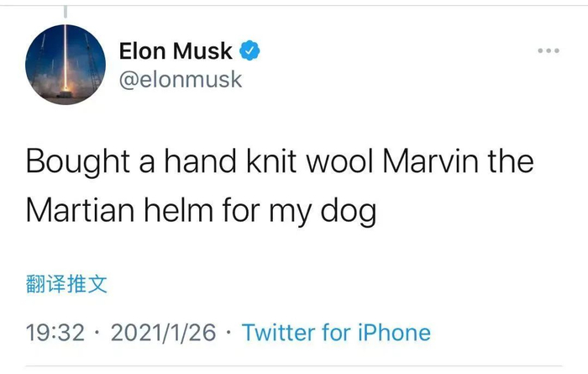The image size is (588, 374).
Task: Click the display name Elon Musk
Action: click(x=176, y=51)
